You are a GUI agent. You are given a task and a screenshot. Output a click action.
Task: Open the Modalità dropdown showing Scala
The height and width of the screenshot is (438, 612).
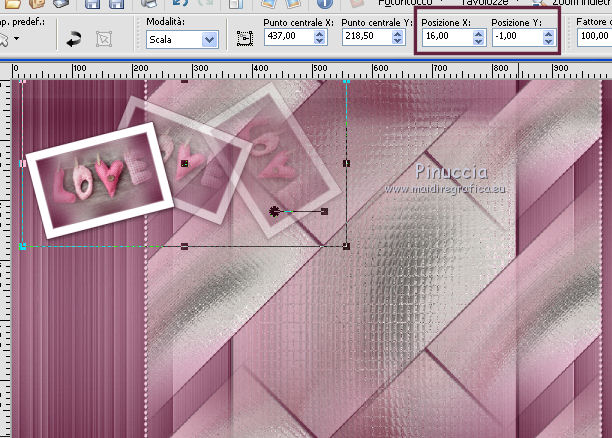(182, 39)
